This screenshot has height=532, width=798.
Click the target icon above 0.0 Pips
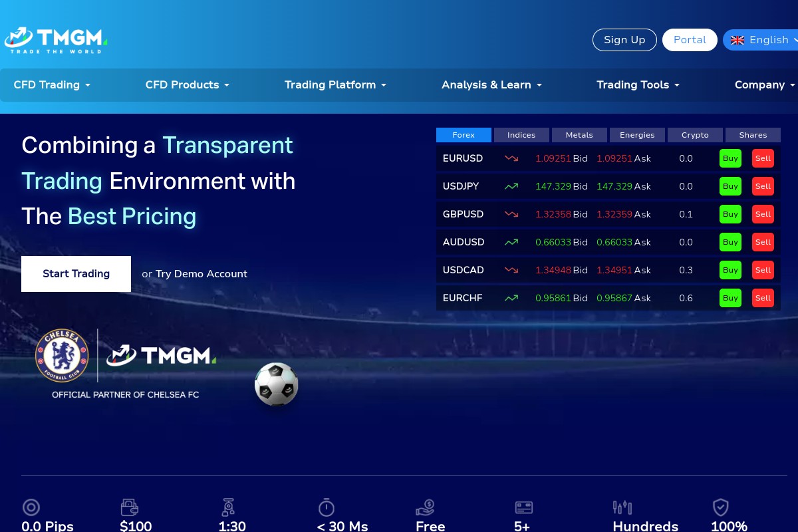(x=31, y=508)
